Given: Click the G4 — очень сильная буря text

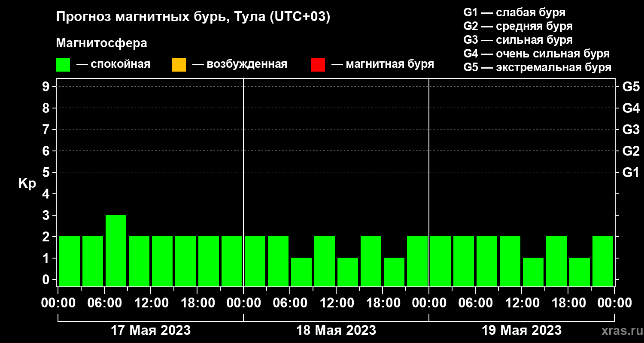Looking at the screenshot, I should click(x=537, y=54).
